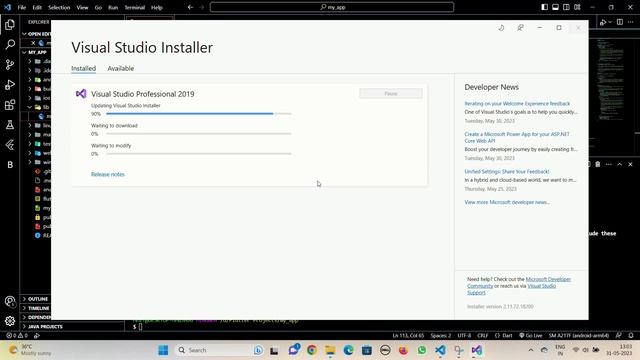Toggle primary sidebar layout icon in VS Code
640x360 pixels.
(544, 7)
